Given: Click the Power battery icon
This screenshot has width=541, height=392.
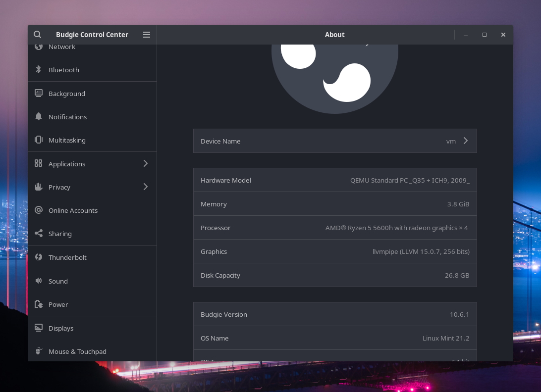Looking at the screenshot, I should (39, 304).
